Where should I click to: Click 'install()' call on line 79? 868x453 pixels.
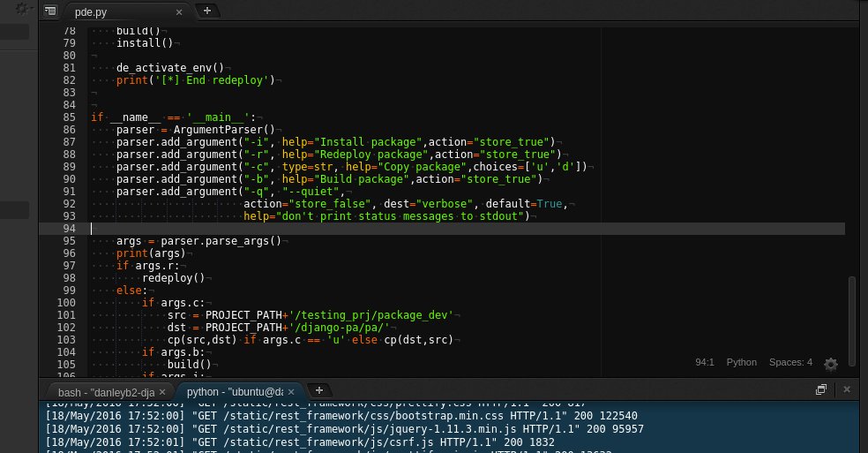[x=145, y=42]
